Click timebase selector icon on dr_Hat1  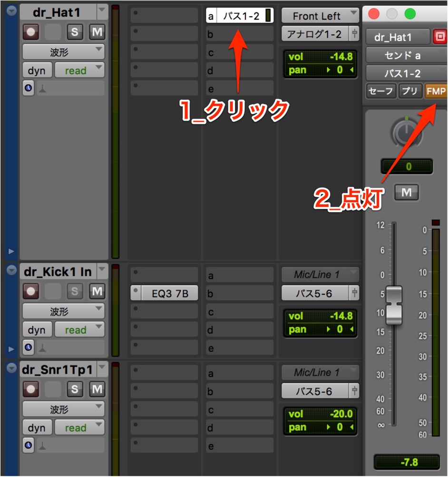click(28, 88)
